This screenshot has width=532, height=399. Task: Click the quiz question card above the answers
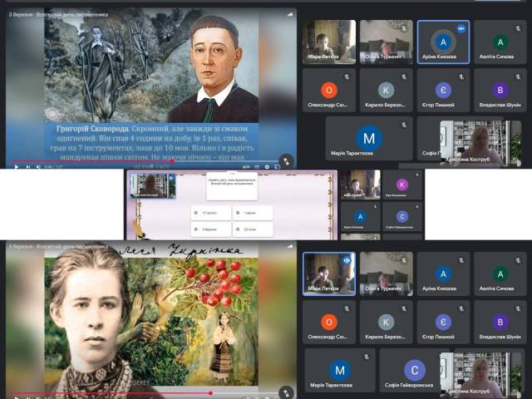click(232, 186)
